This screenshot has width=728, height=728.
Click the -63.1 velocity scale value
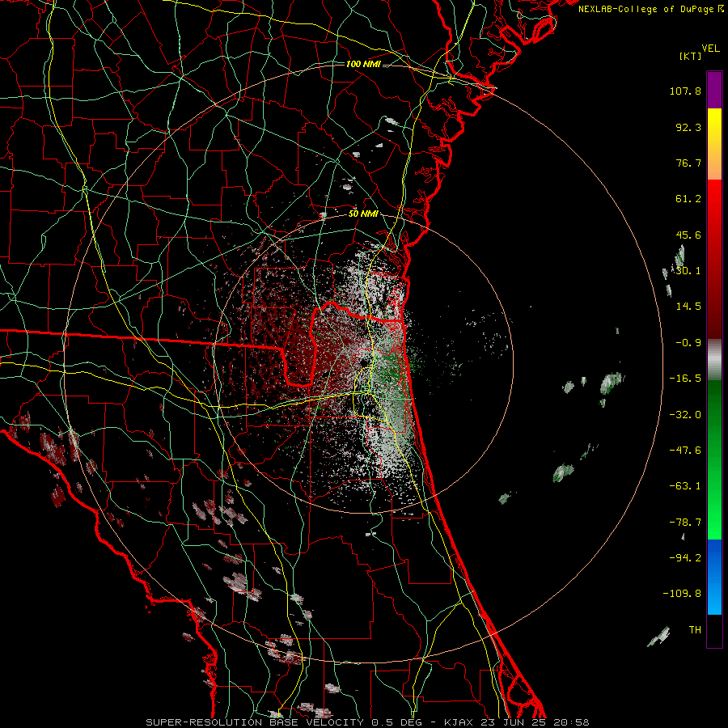(x=685, y=486)
